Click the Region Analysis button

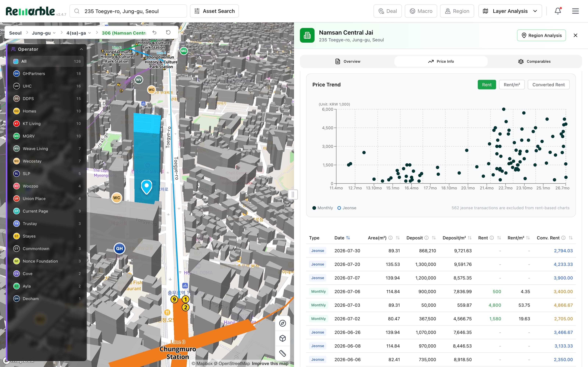click(541, 35)
